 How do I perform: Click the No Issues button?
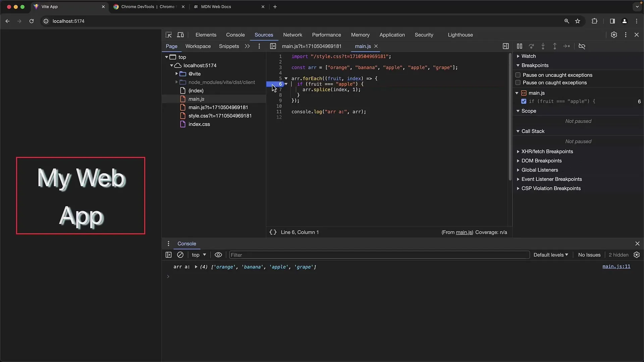pos(589,255)
